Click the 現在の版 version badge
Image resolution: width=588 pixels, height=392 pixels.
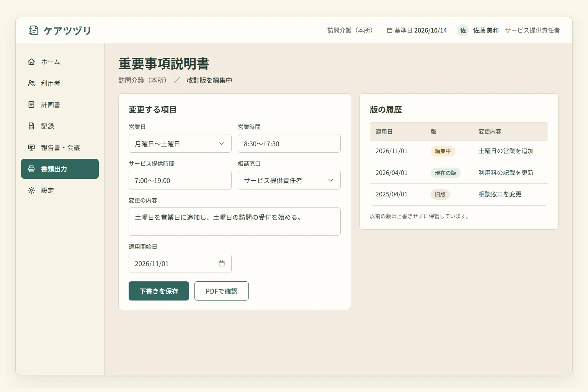pyautogui.click(x=446, y=173)
